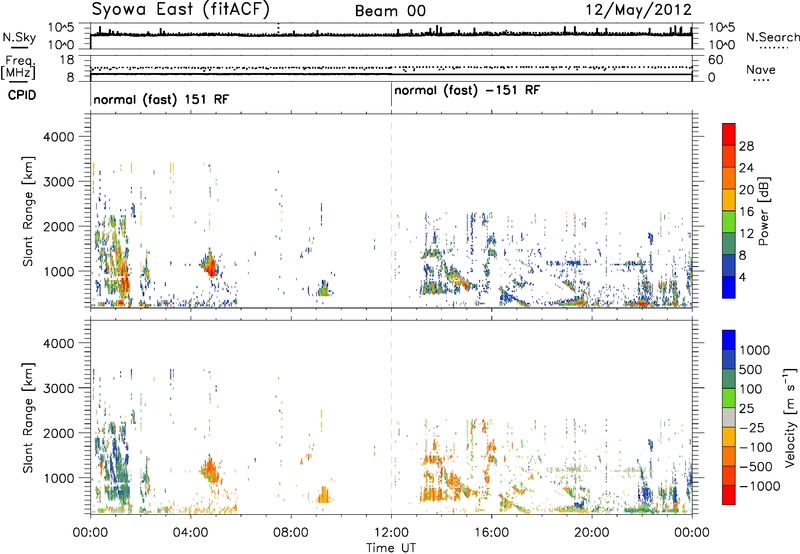Click the dashed 12:00 marker line in power panel
Image resolution: width=800 pixels, height=554 pixels.
coord(391,211)
